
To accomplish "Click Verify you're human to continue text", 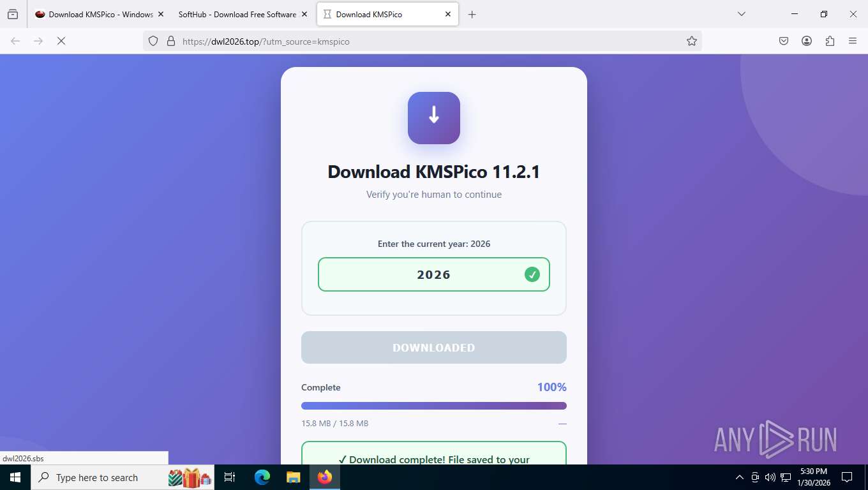I will [434, 195].
